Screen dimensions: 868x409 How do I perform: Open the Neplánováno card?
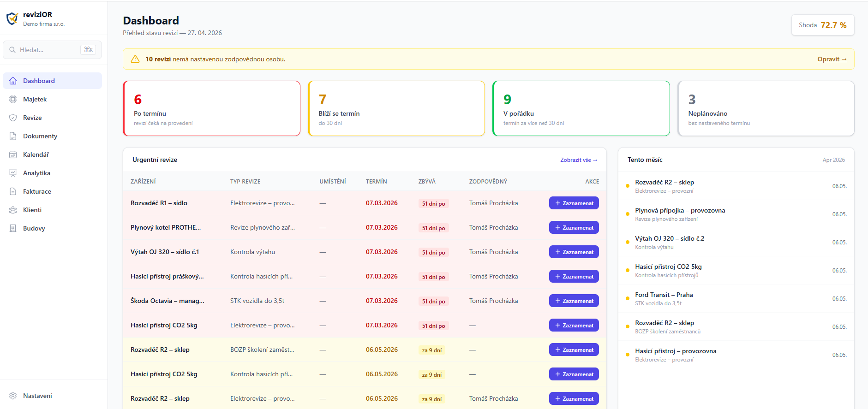[x=766, y=108]
